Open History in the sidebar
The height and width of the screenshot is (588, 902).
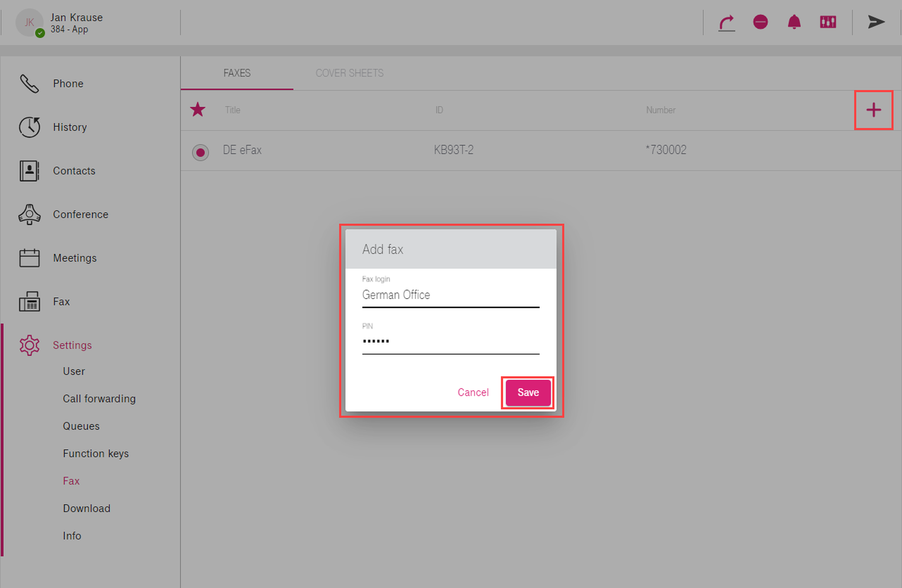[x=69, y=127]
